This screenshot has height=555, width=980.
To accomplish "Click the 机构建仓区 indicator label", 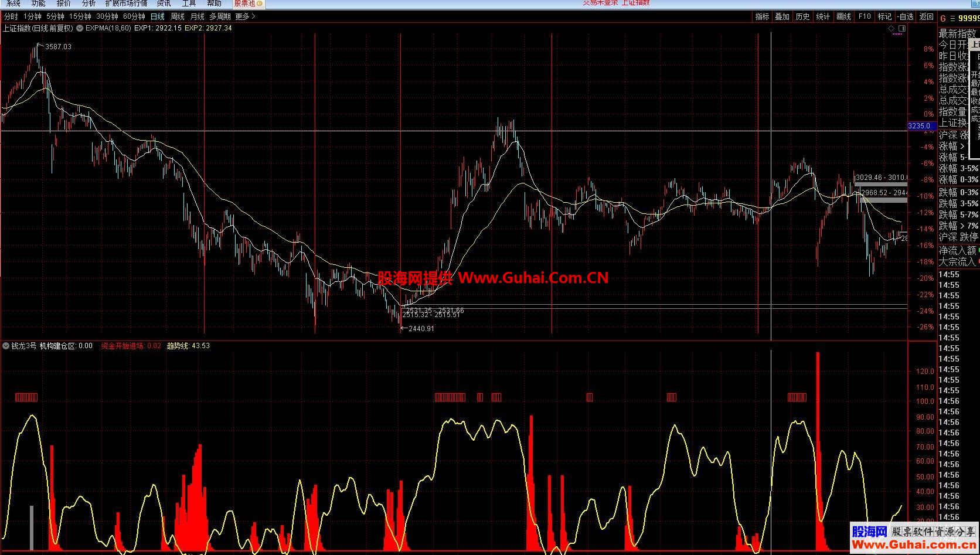I will click(58, 346).
